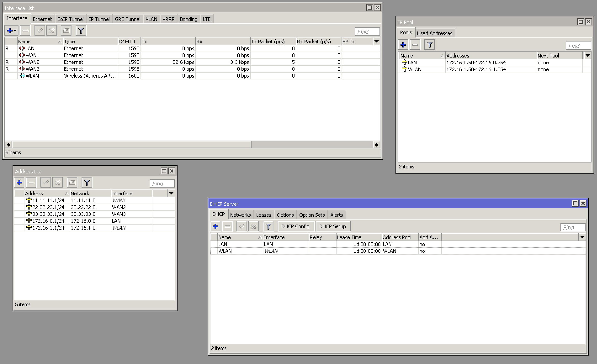Expand the dropdown arrow beside the add button
Image resolution: width=597 pixels, height=364 pixels.
click(x=15, y=31)
